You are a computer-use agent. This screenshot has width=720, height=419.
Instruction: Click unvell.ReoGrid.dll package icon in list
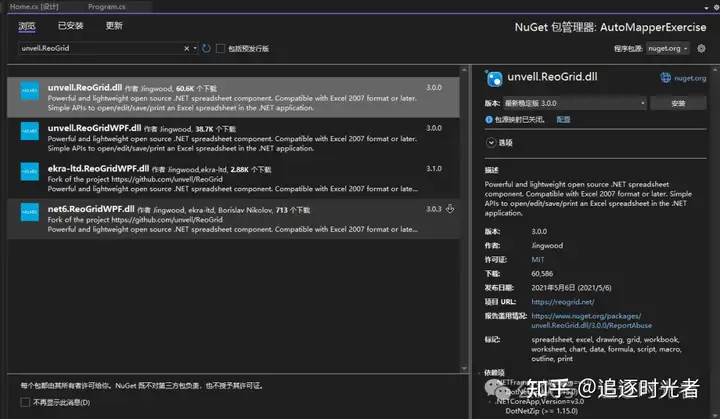(x=30, y=91)
